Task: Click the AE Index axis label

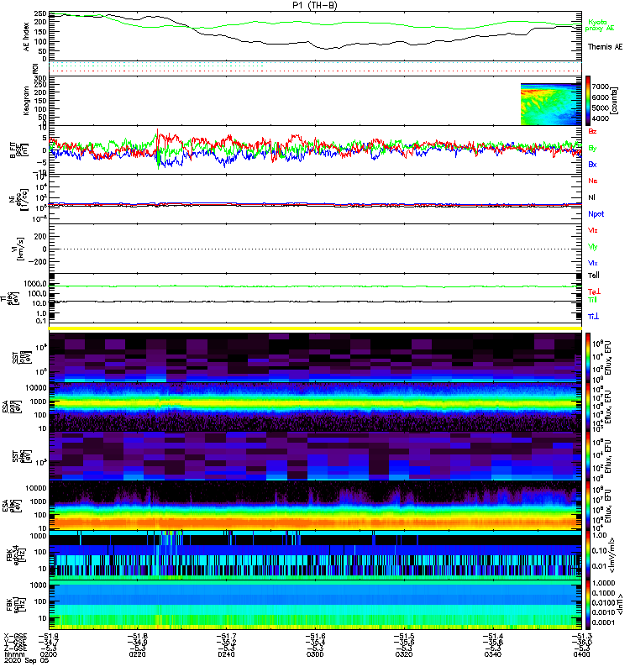Action: (27, 36)
